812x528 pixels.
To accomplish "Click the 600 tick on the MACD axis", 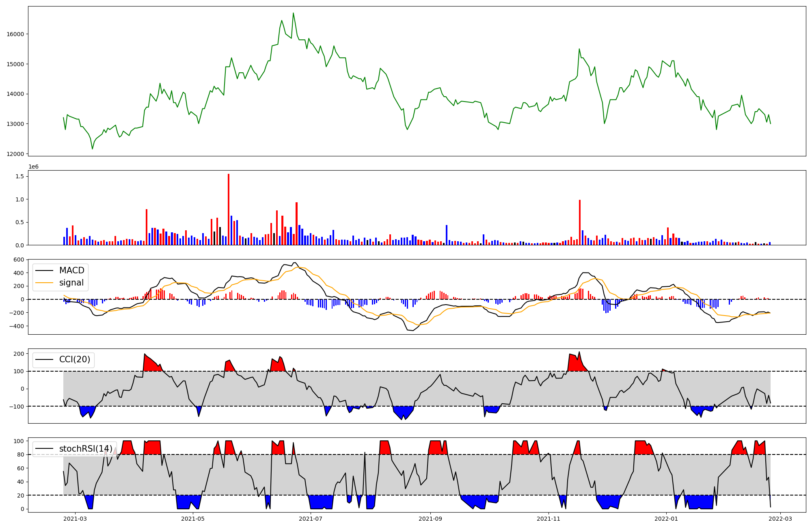I will pos(19,260).
